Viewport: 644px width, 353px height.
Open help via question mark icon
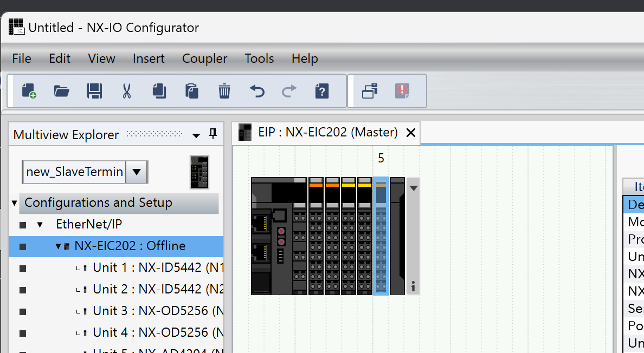[x=322, y=91]
